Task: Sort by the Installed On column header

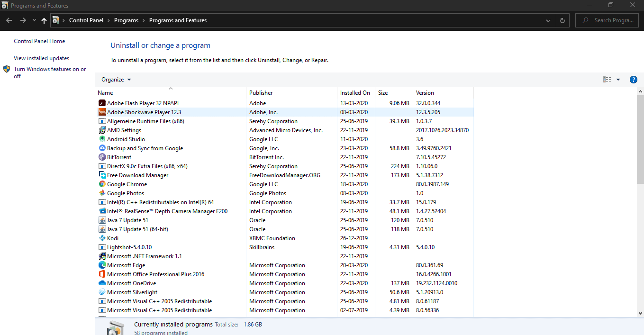Action: pyautogui.click(x=356, y=93)
